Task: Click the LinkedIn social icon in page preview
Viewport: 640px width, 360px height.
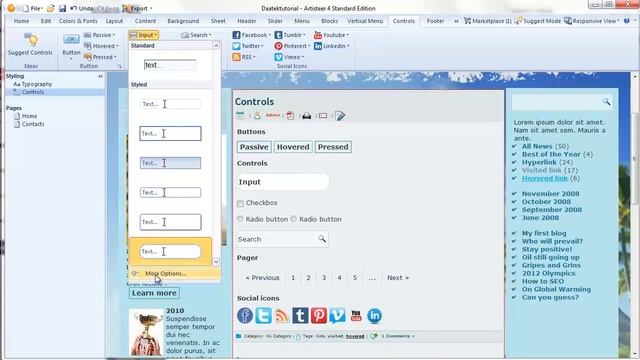Action: click(x=374, y=316)
